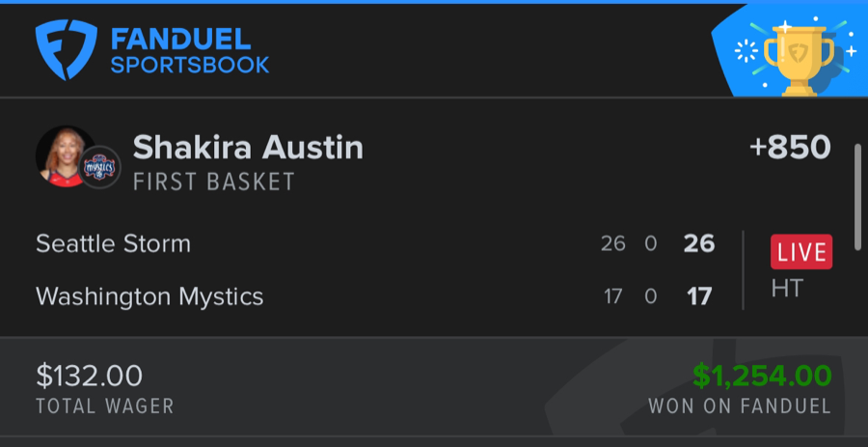Image resolution: width=868 pixels, height=447 pixels.
Task: Click the white starburst icon beside trophy
Action: (x=745, y=50)
